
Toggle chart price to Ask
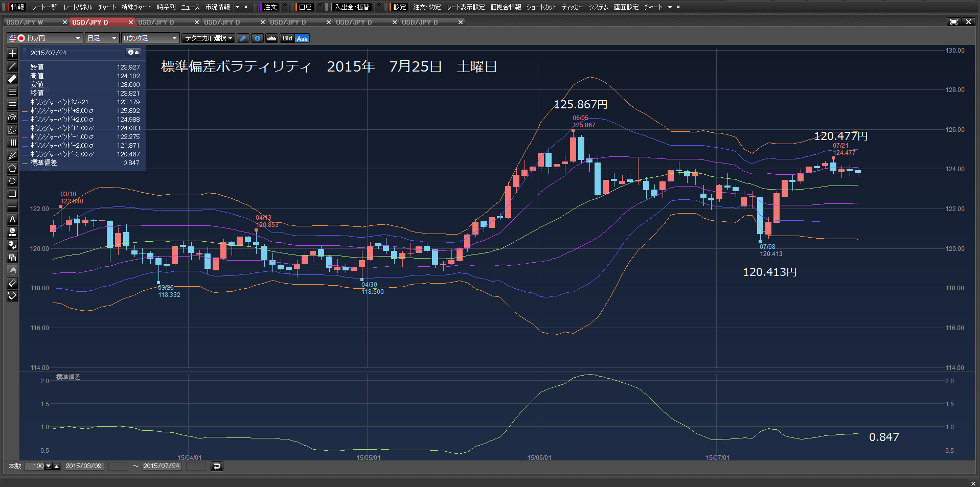[x=302, y=38]
